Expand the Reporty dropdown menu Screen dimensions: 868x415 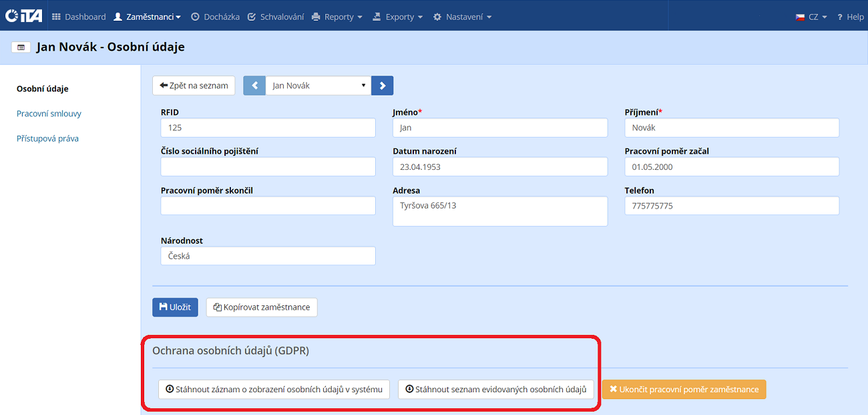pos(337,17)
